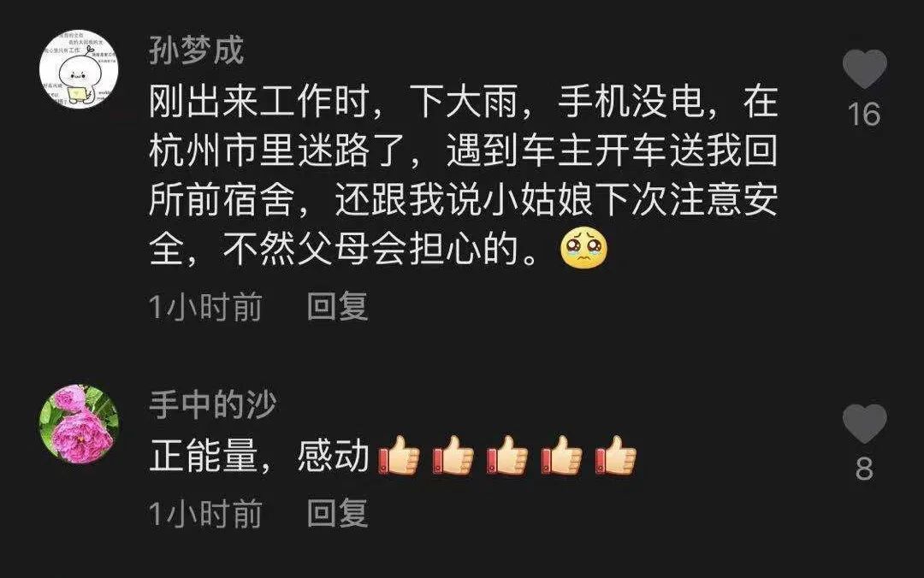Click the like count 16
The height and width of the screenshot is (578, 924).
864,115
